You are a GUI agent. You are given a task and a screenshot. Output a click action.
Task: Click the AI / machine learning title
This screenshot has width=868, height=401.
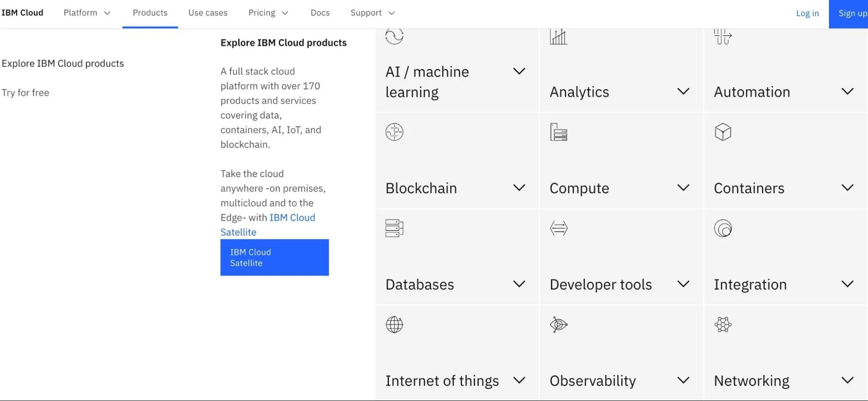427,82
